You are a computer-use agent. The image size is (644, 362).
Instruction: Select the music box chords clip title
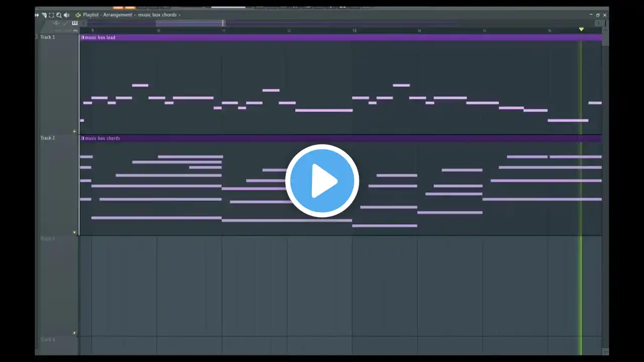point(102,138)
